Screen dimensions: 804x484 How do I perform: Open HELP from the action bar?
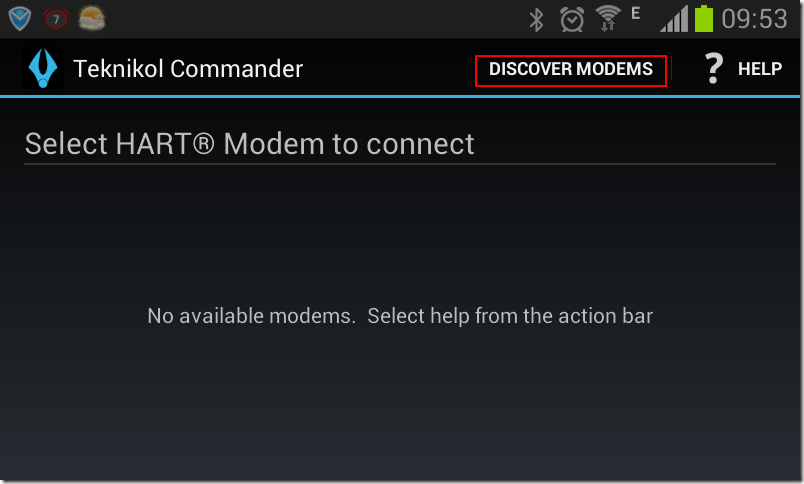tap(759, 69)
